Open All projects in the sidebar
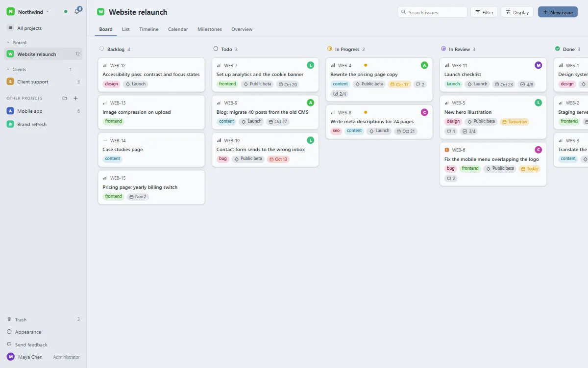The width and height of the screenshot is (588, 368). [x=43, y=28]
